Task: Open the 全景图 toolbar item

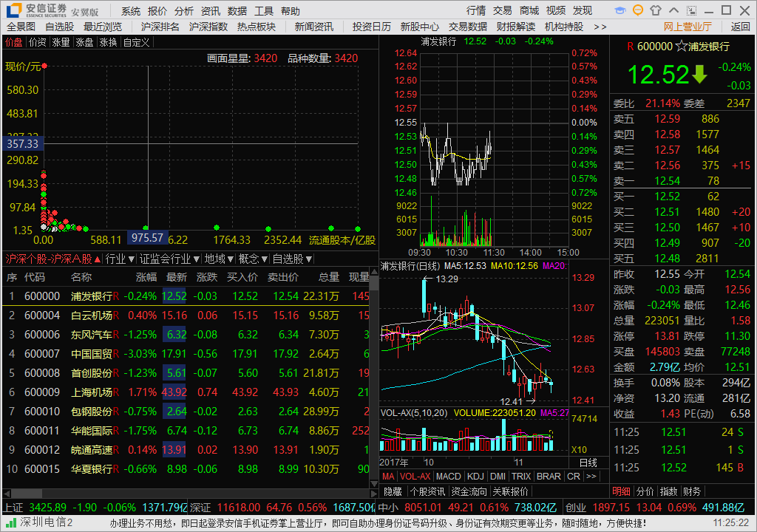Action: pos(21,27)
